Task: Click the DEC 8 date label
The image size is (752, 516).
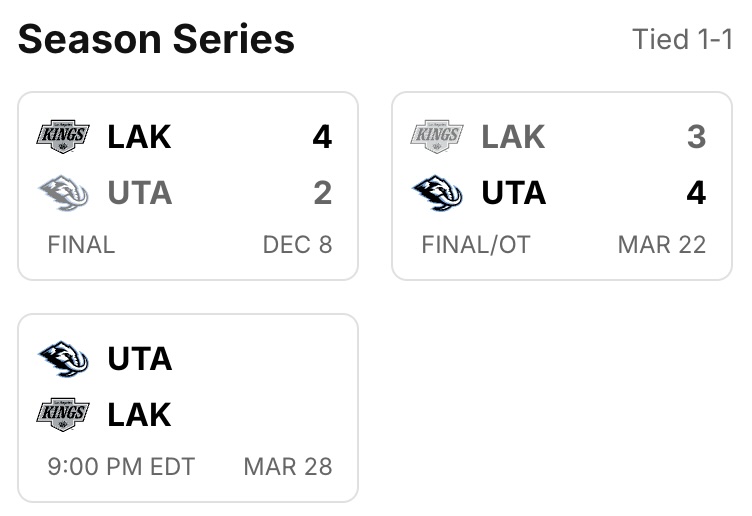Action: (x=297, y=245)
